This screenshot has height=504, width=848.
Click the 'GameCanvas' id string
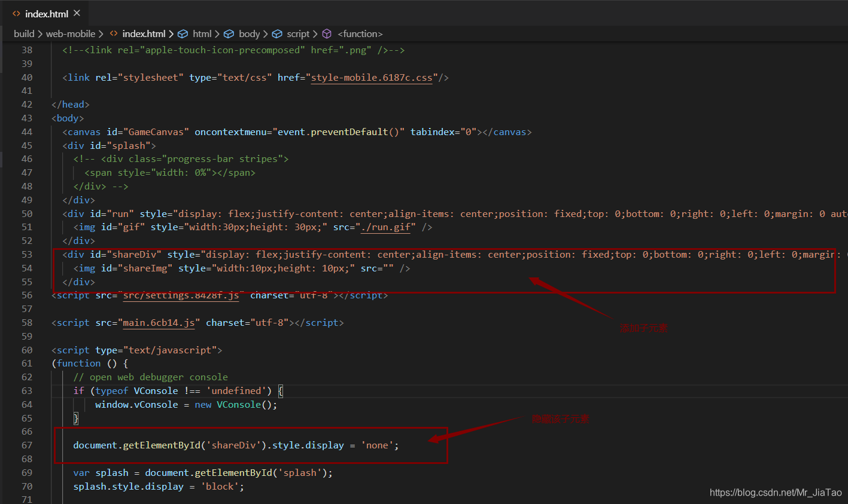(156, 132)
